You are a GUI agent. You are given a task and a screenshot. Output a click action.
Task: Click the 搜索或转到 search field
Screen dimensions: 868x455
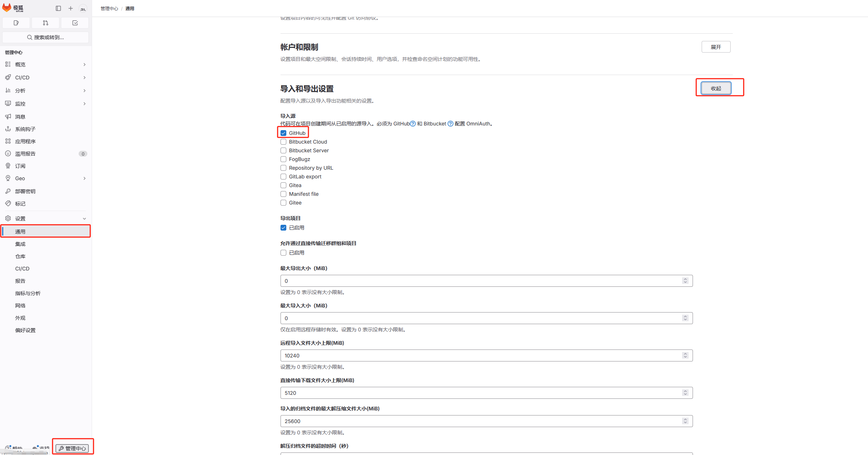coord(45,37)
